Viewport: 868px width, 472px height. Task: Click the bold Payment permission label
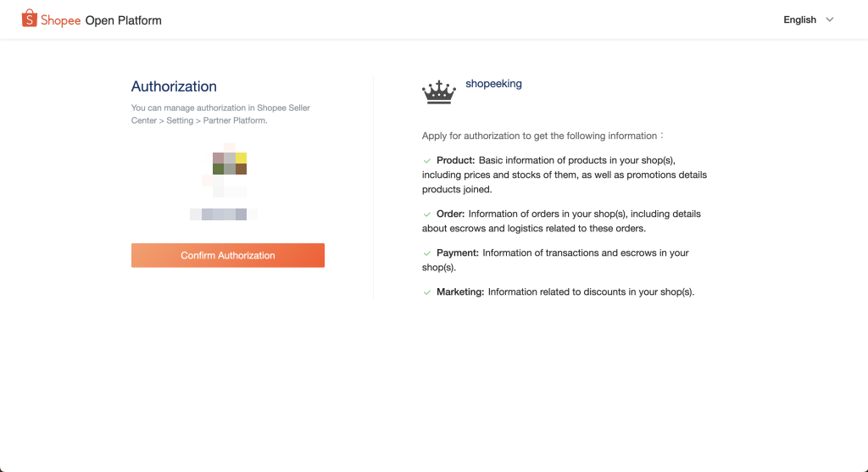(x=458, y=253)
